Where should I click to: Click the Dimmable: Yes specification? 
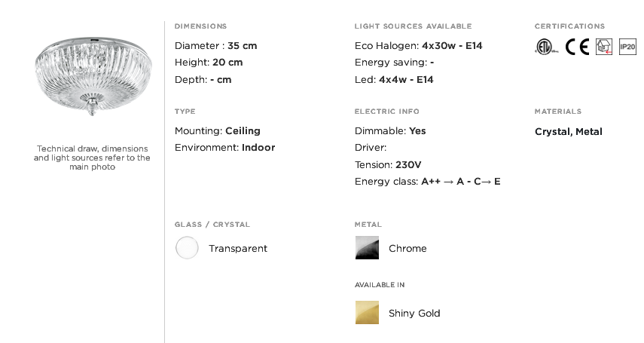390,131
